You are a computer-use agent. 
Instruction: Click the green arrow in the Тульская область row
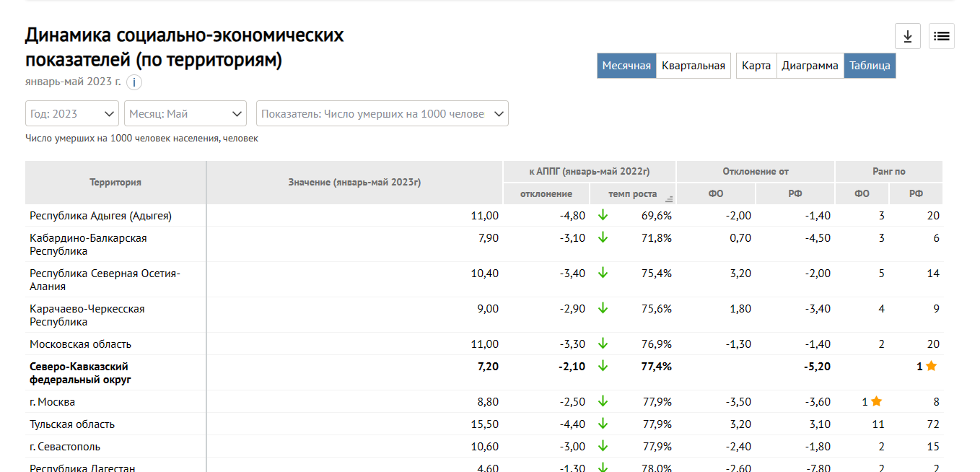(603, 424)
